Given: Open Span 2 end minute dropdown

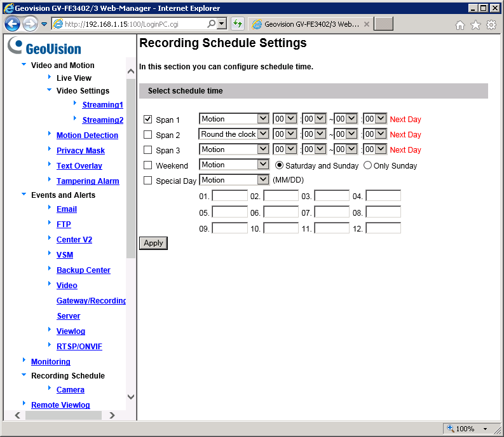Looking at the screenshot, I should point(375,134).
